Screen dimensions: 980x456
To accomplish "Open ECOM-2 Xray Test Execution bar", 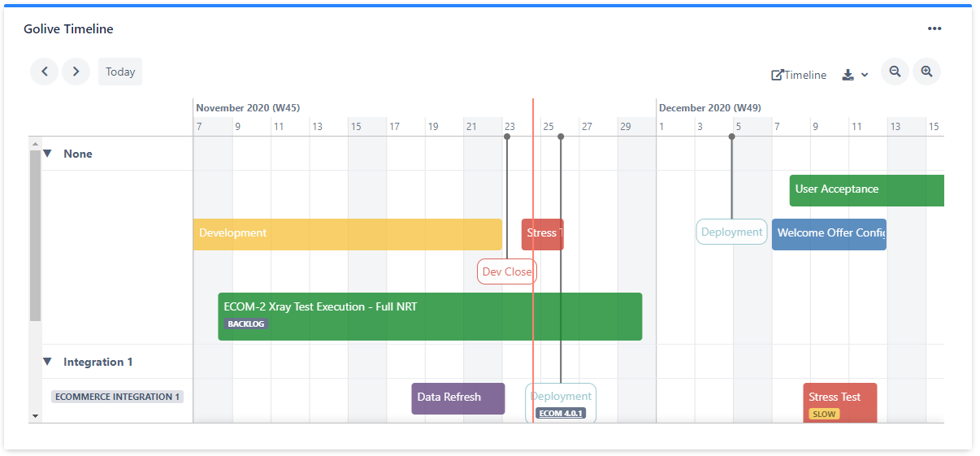I will click(x=430, y=315).
